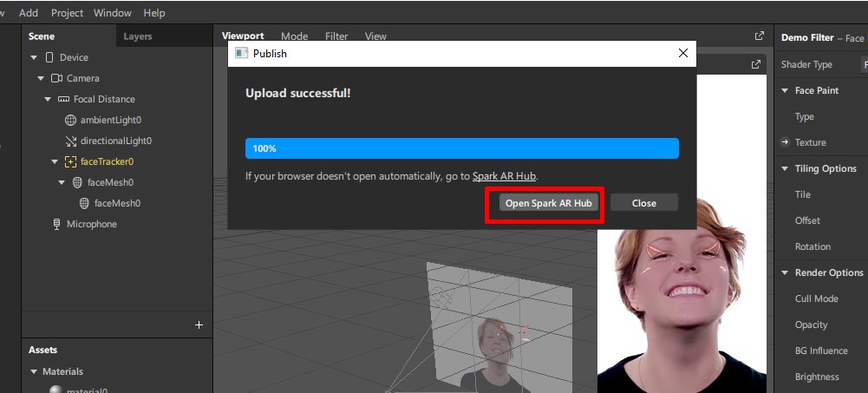Screen dimensions: 868x393
Task: Click the Opacity property label
Action: [x=811, y=325]
